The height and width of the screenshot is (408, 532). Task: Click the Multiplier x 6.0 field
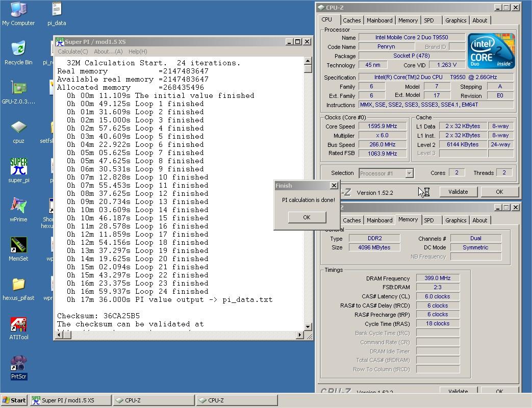[383, 135]
